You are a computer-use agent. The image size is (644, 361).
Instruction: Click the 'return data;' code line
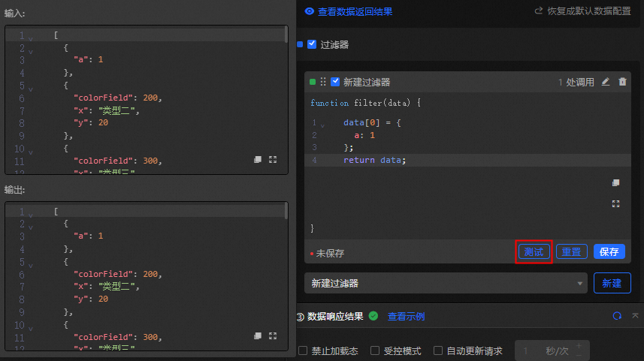tap(374, 160)
